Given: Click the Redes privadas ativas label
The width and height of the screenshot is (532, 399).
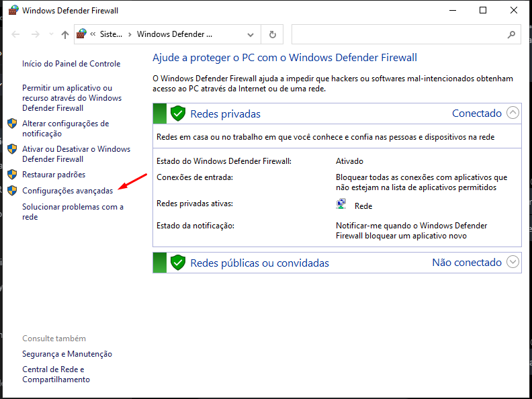Looking at the screenshot, I should pos(195,204).
